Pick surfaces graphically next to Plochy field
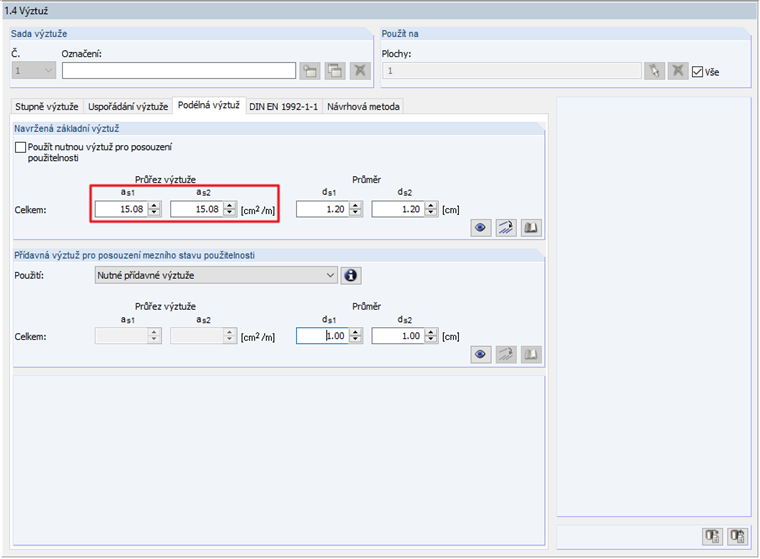 (654, 71)
